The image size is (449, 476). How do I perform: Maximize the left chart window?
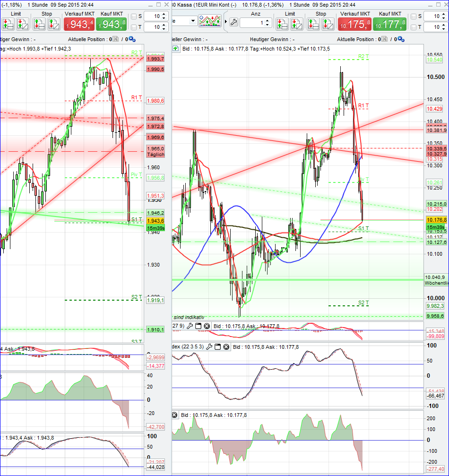(158, 5)
